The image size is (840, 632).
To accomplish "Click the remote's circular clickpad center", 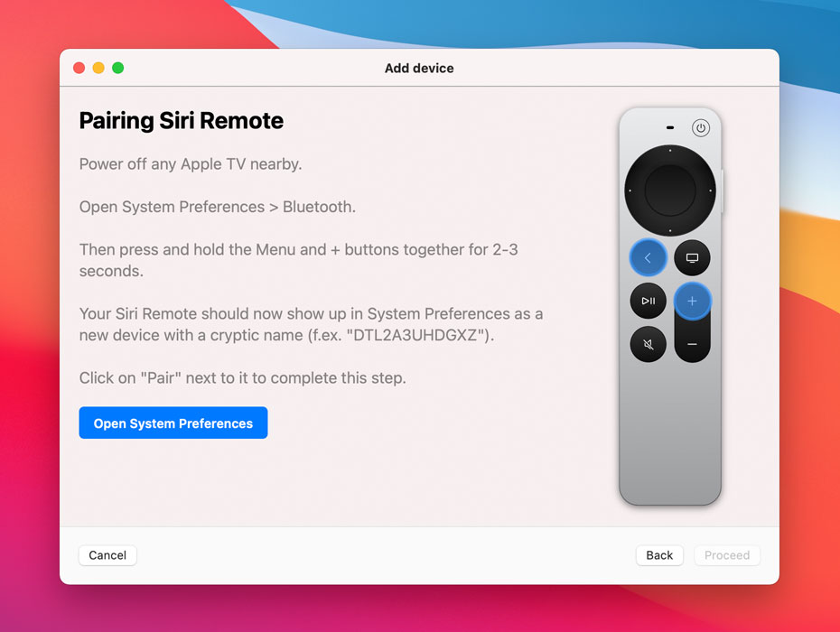I will [670, 191].
